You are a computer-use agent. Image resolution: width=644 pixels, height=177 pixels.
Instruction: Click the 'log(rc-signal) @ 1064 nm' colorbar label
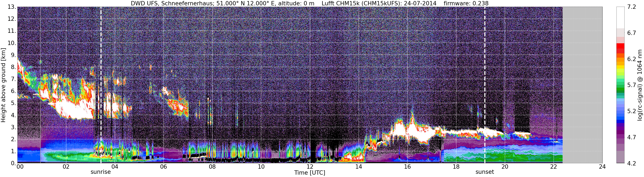click(640, 85)
